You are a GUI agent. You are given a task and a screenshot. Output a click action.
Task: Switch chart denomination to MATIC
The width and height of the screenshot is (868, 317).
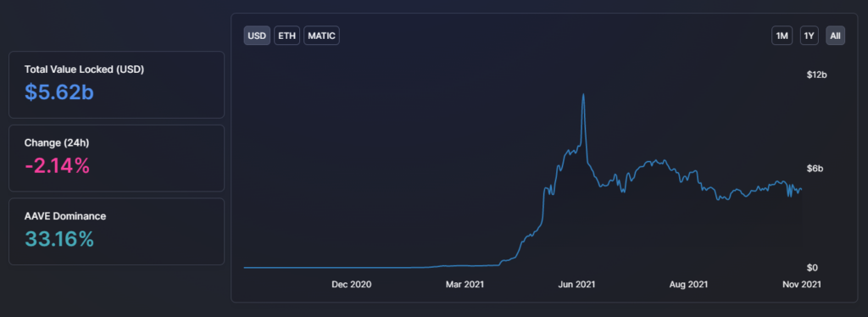point(321,36)
